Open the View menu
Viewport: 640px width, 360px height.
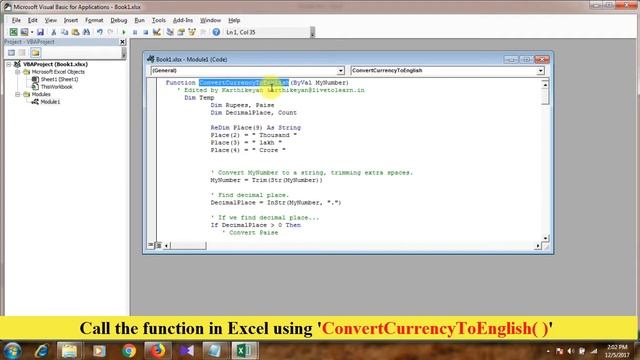click(51, 20)
